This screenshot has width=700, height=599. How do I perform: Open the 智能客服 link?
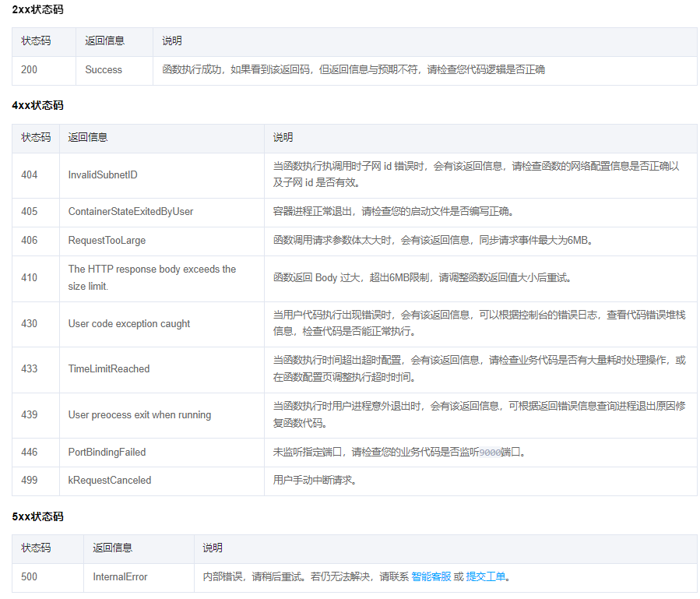(x=431, y=576)
